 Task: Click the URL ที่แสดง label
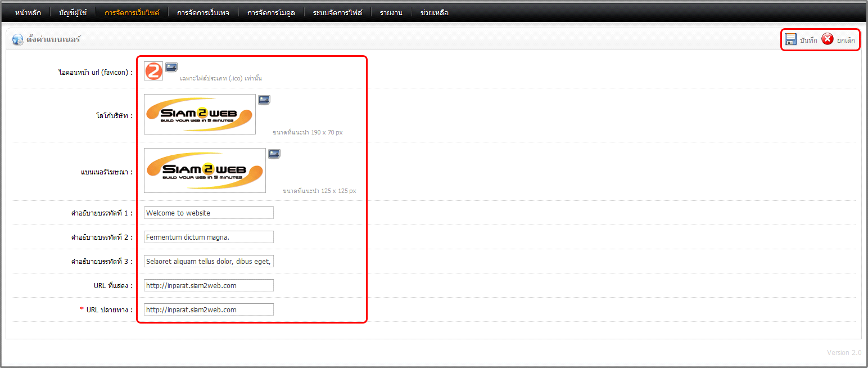pos(114,286)
